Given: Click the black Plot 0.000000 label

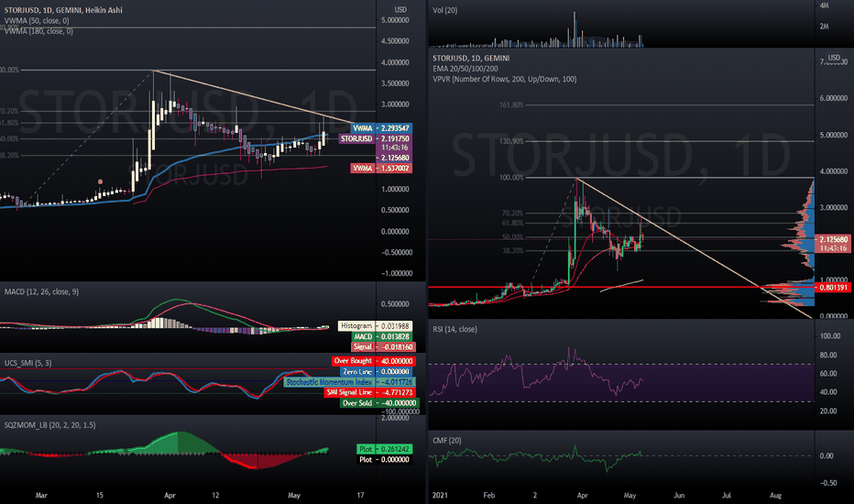Looking at the screenshot, I should point(383,459).
